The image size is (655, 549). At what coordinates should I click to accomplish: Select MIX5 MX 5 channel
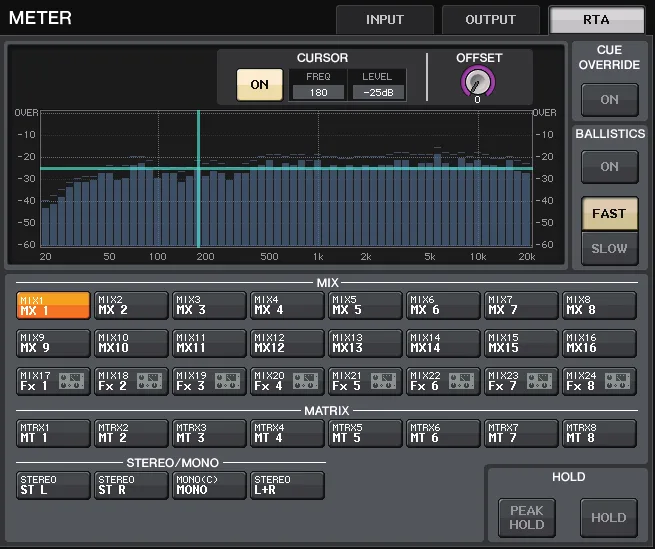point(366,305)
